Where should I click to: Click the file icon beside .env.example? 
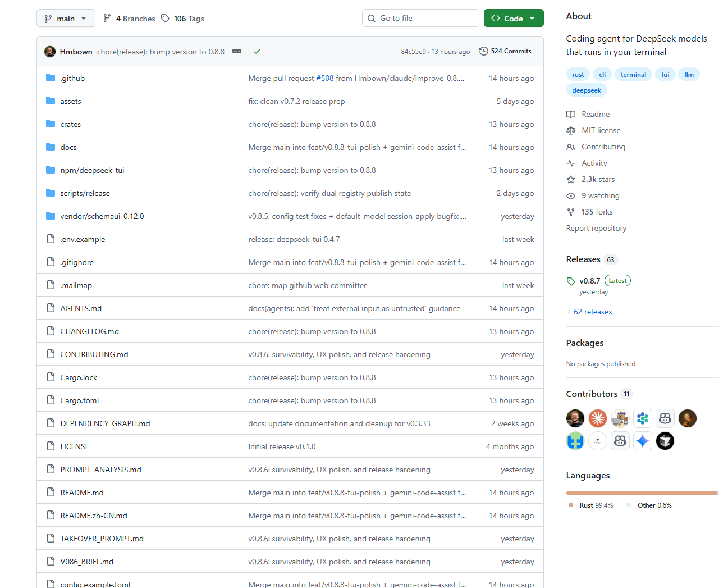click(51, 239)
